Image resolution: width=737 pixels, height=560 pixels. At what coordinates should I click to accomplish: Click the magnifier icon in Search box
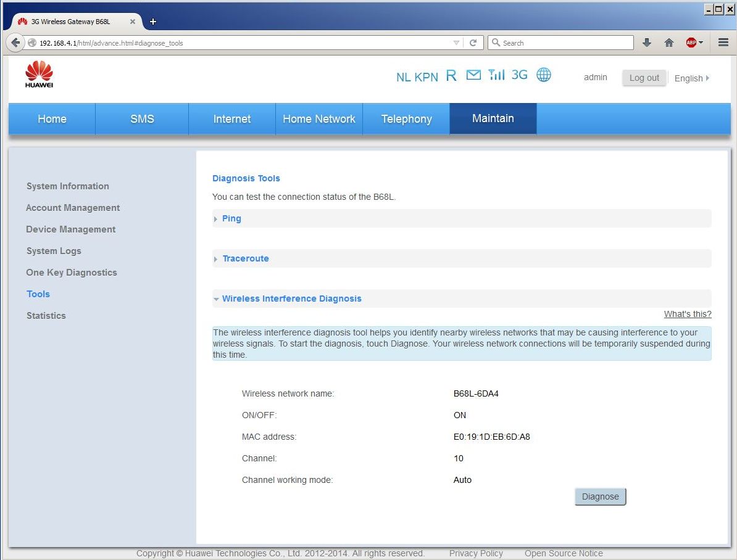tap(496, 43)
